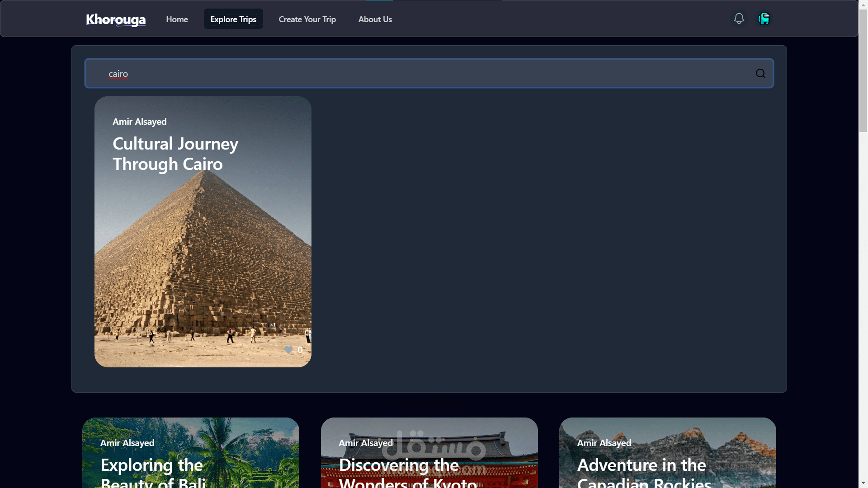868x488 pixels.
Task: Click the vertical scrollbar thumb
Action: pos(863,70)
